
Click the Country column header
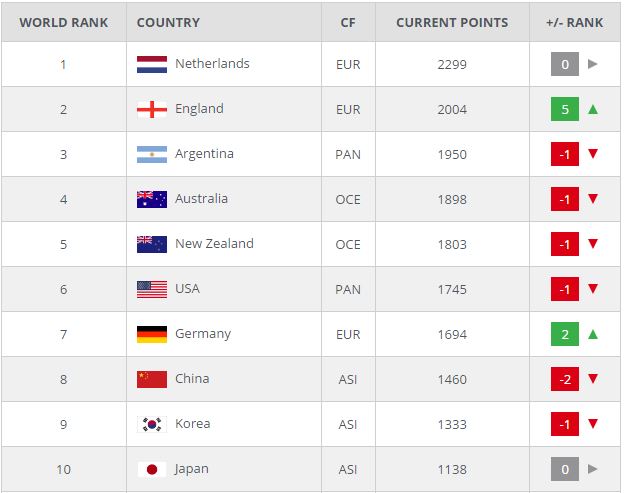click(x=168, y=22)
